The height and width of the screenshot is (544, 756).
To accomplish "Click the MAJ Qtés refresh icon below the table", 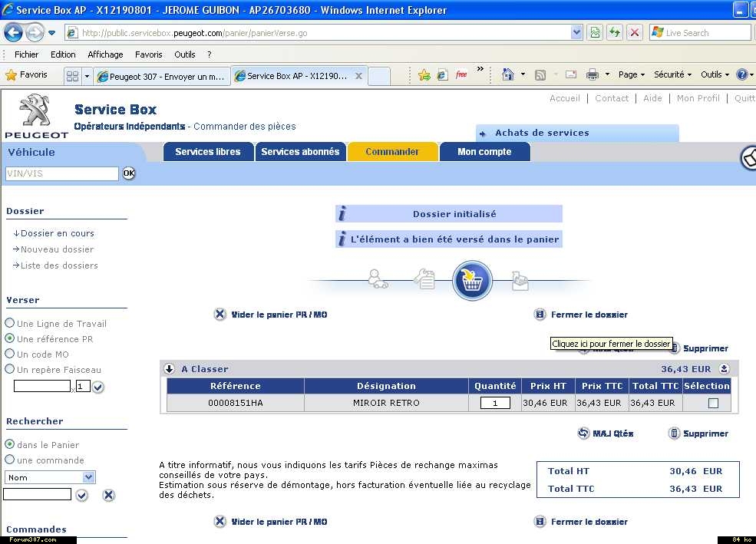I will (583, 434).
